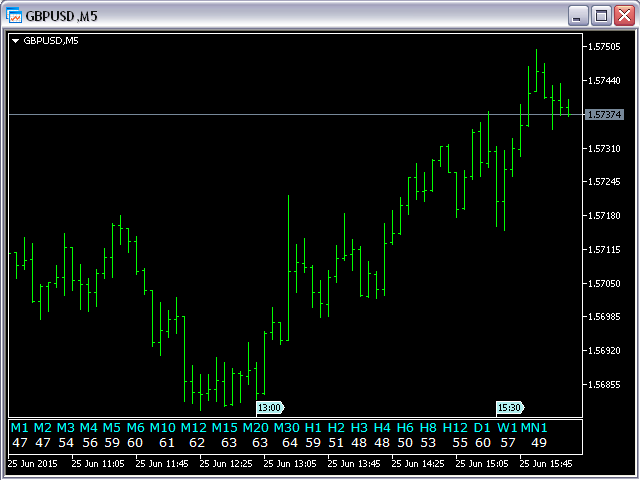The image size is (640, 480).
Task: Expand the GBPUSD,M5 chart menu triangle
Action: click(x=16, y=41)
